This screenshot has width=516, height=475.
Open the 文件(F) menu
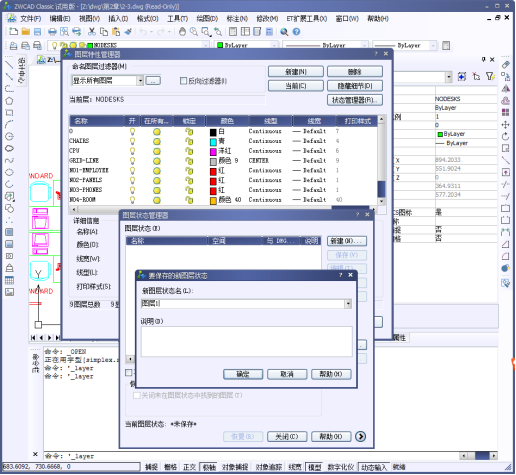30,19
